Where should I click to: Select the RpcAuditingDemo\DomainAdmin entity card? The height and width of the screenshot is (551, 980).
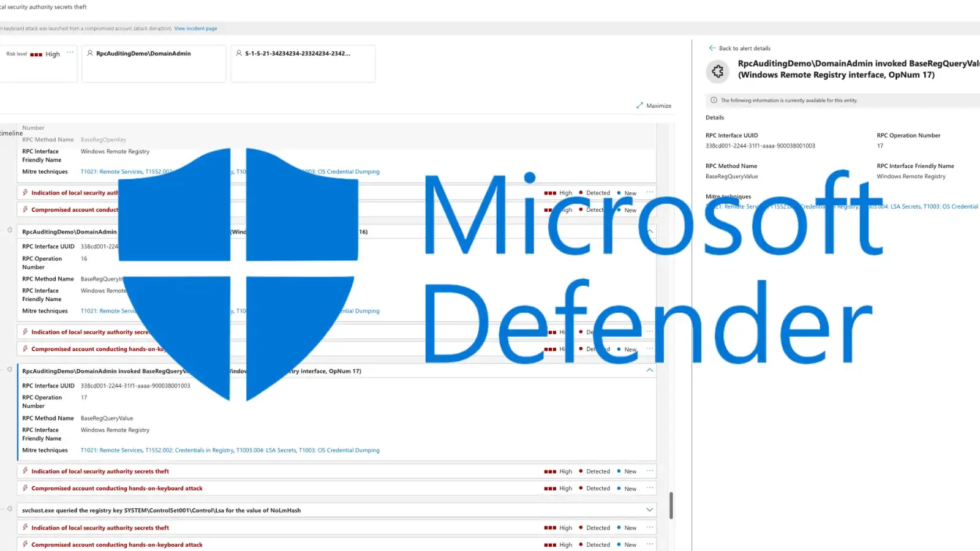pos(154,63)
